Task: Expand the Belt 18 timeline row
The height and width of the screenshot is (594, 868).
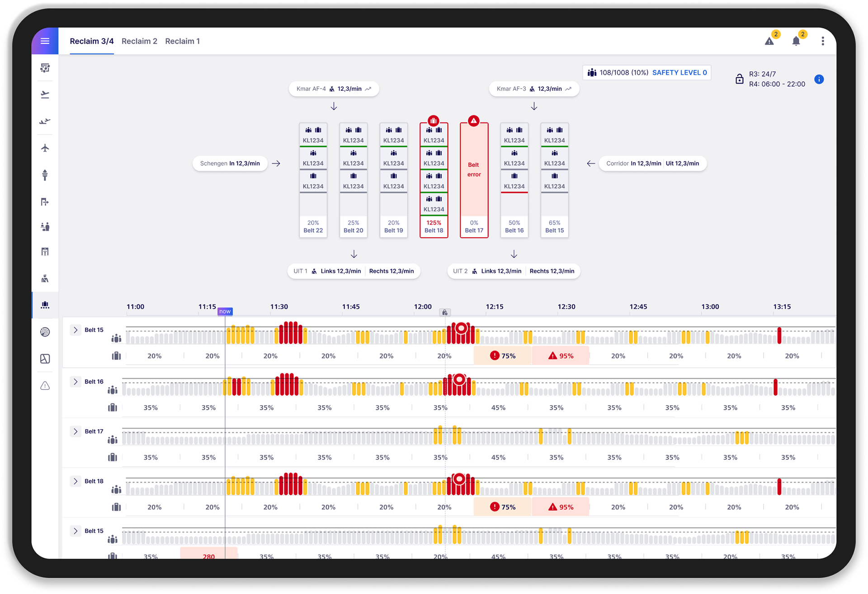Action: (75, 481)
